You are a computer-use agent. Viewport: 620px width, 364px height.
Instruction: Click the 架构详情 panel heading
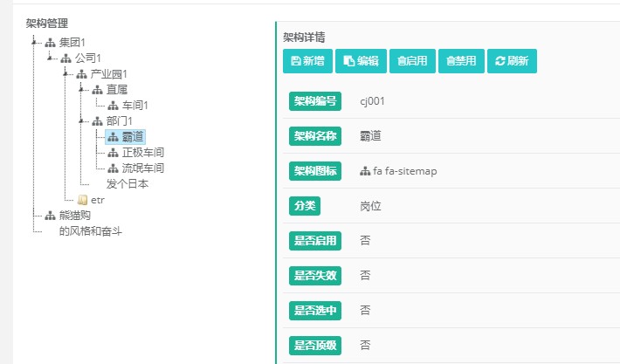click(304, 38)
